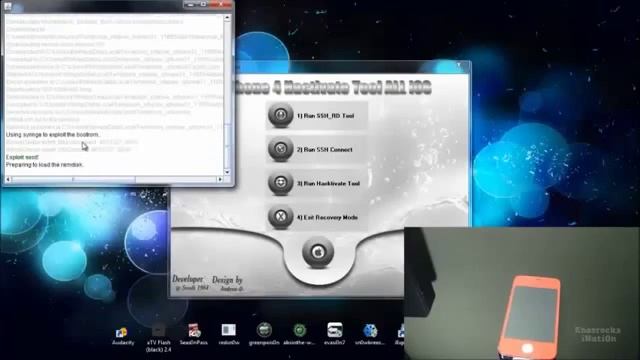Click the log window's title bar icon
The width and height of the screenshot is (640, 360).
[8, 6]
